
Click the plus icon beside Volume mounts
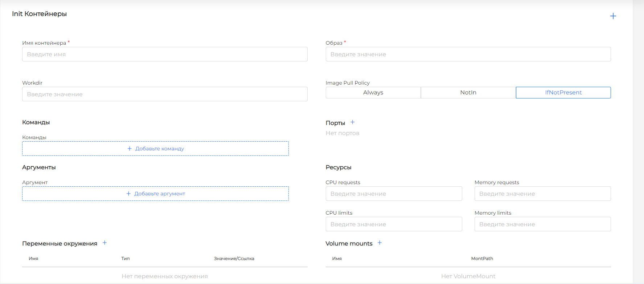click(380, 243)
